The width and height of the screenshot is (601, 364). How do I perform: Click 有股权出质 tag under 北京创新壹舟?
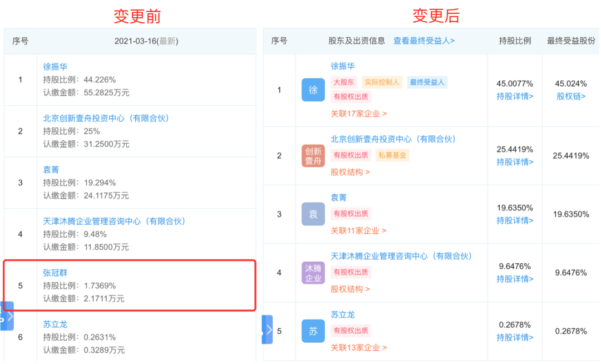(351, 155)
